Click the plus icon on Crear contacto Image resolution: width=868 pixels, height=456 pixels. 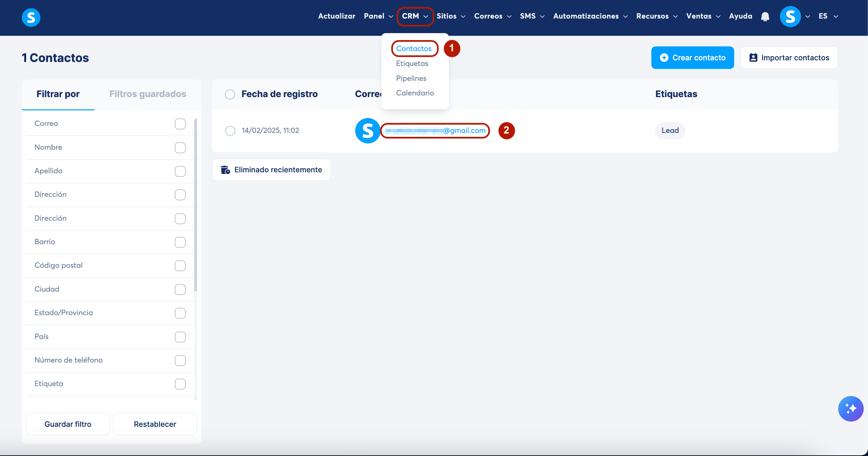(x=664, y=58)
